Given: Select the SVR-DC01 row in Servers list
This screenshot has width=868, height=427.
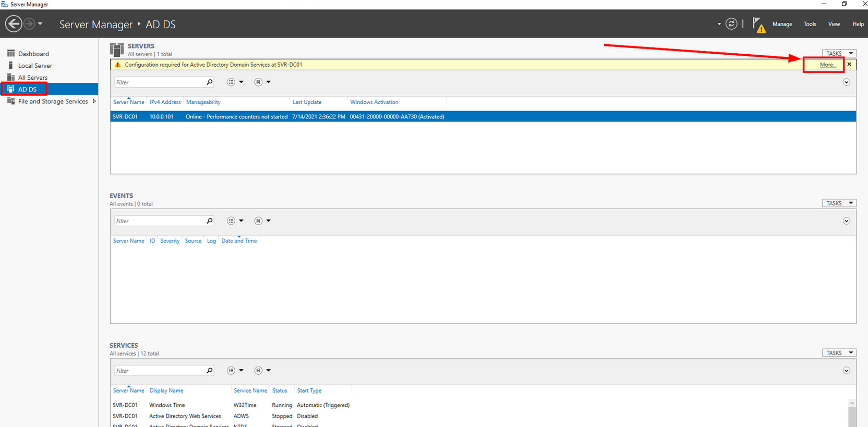Looking at the screenshot, I should click(x=483, y=117).
